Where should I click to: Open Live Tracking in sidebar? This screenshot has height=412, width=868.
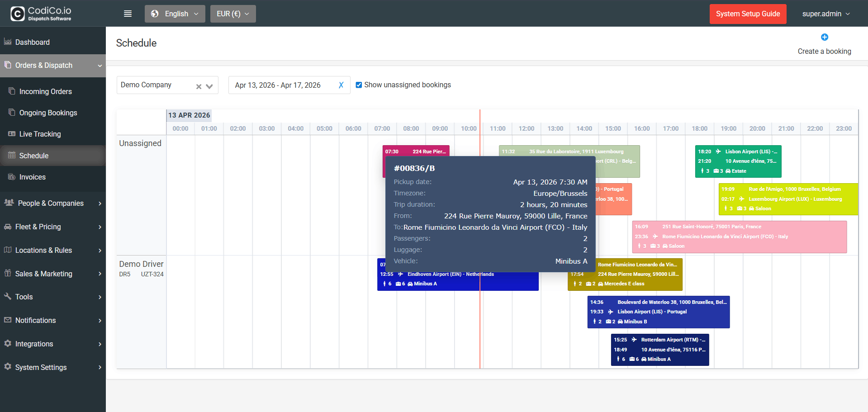[x=40, y=134]
